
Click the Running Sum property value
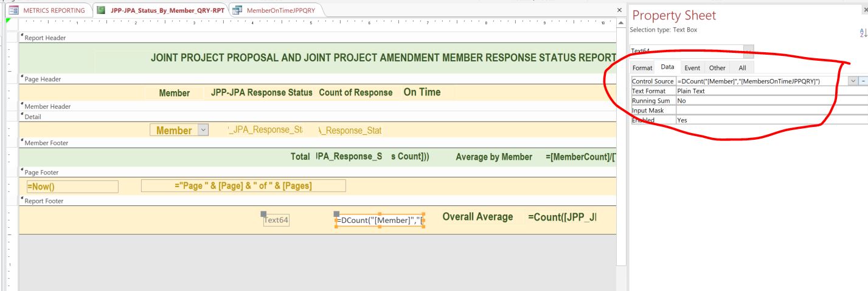pos(766,101)
